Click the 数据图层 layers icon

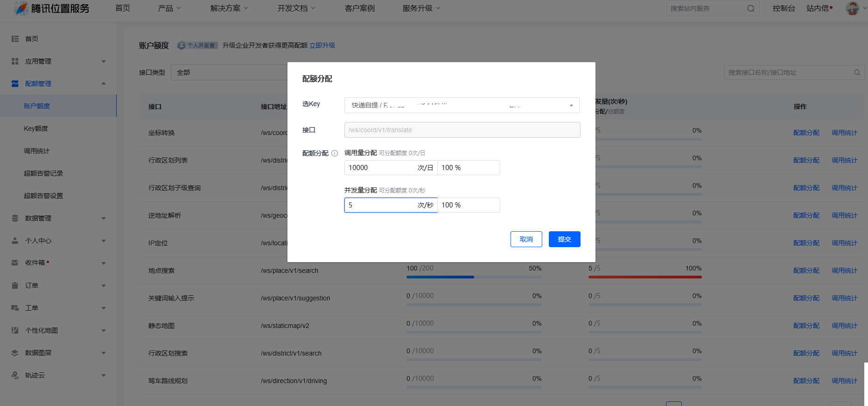[15, 353]
